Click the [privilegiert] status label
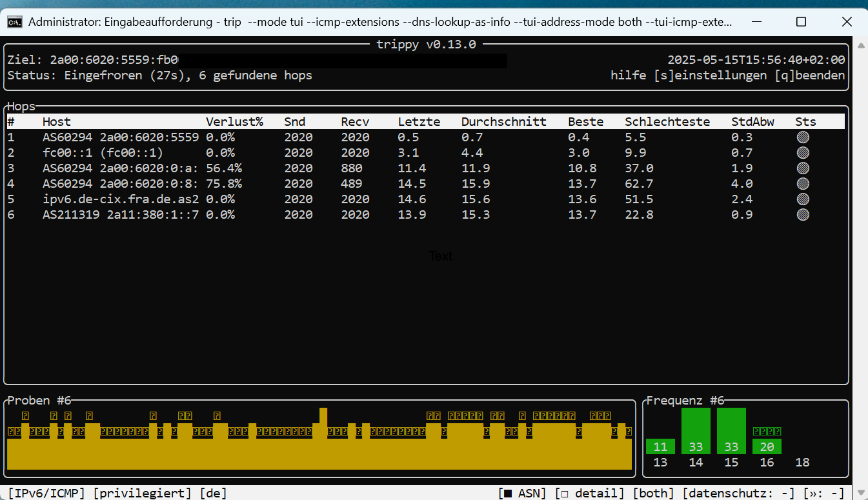The width and height of the screenshot is (868, 500). pyautogui.click(x=143, y=493)
